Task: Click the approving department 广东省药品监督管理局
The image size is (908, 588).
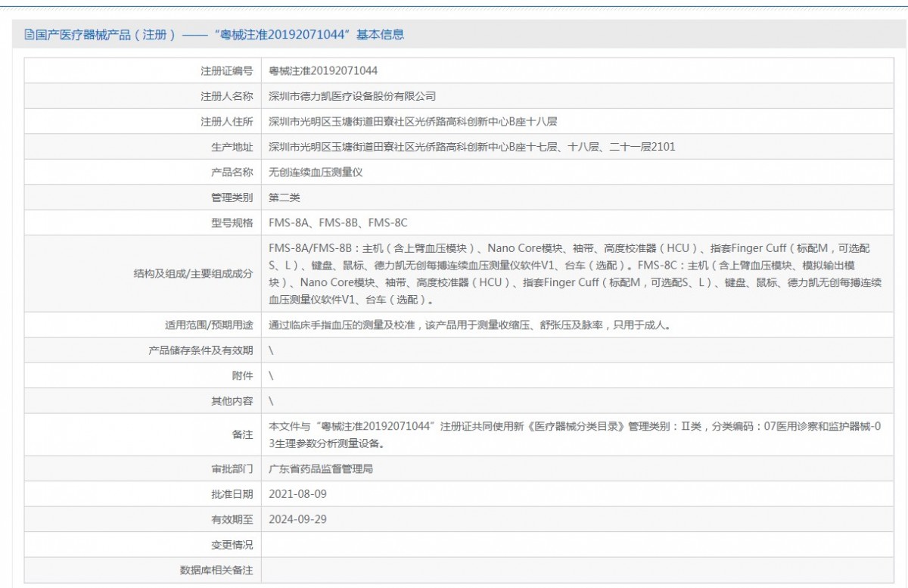Action: 321,469
